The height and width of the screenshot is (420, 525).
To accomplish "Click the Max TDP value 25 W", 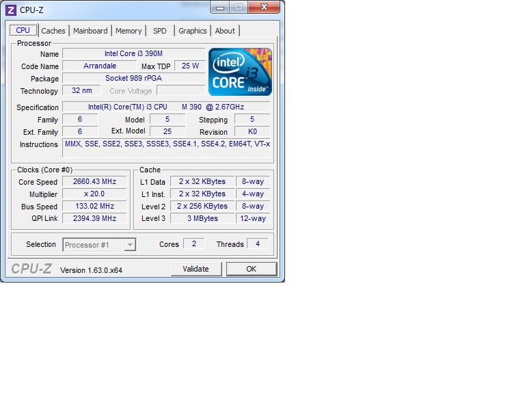I will pos(190,66).
